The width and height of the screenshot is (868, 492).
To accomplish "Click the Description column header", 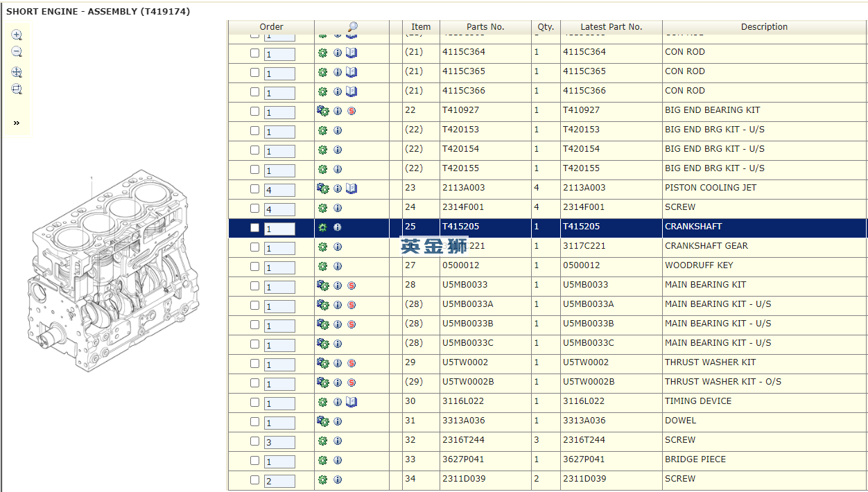I will coord(764,27).
